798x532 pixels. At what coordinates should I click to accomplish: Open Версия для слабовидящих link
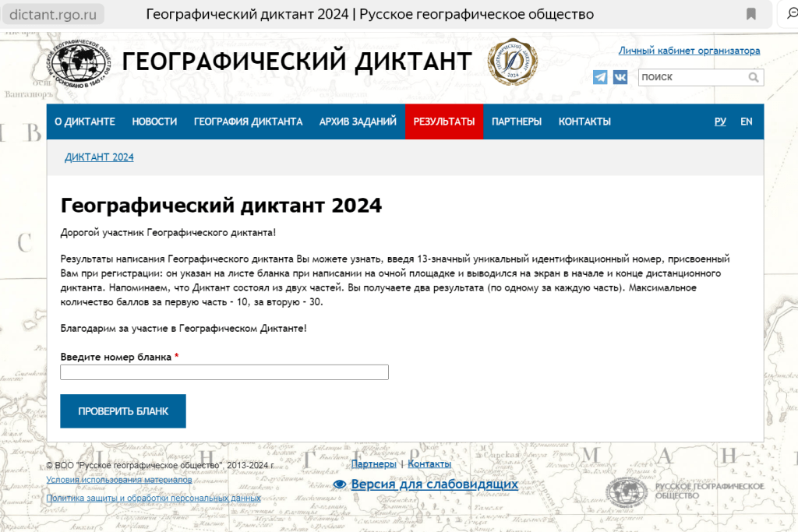click(435, 484)
